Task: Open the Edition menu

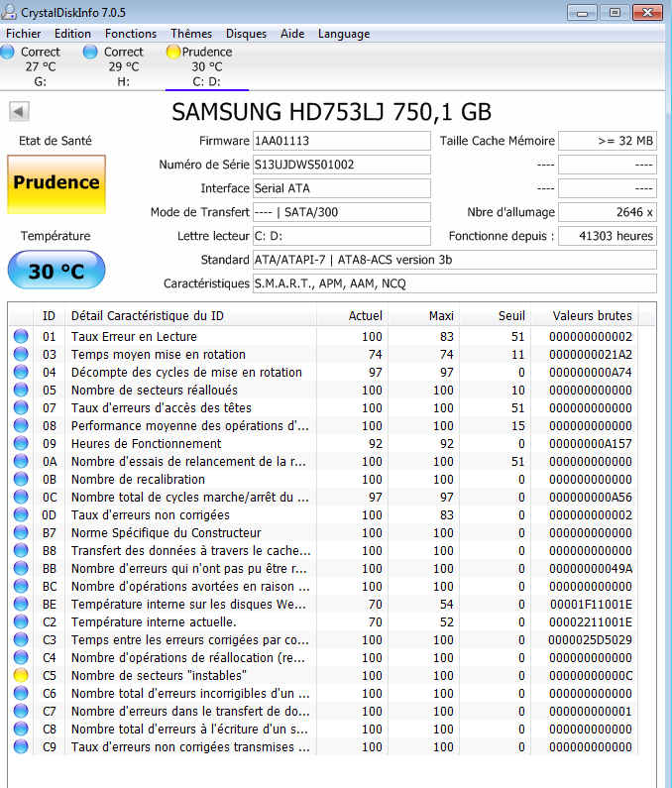Action: click(x=73, y=34)
